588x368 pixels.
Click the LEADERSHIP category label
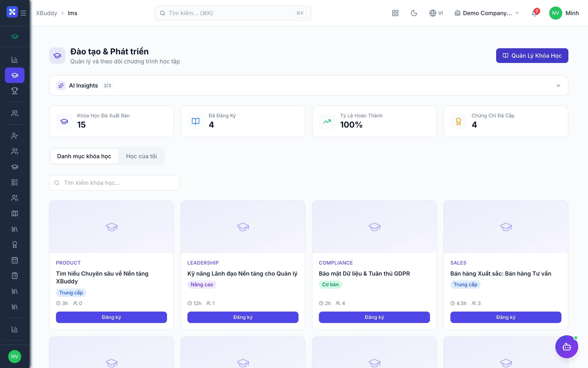click(x=203, y=263)
